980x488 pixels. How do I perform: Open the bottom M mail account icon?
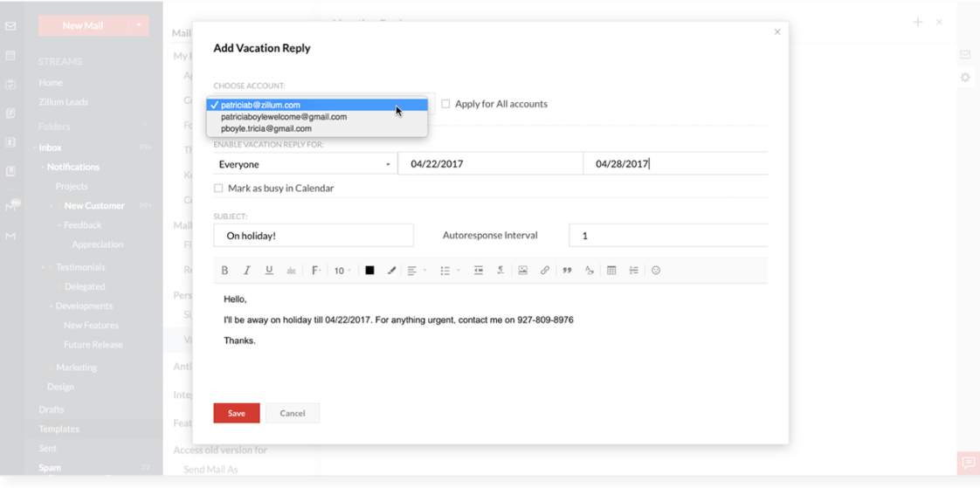tap(10, 237)
